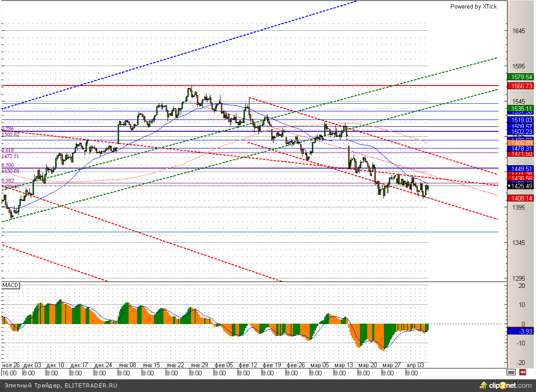Click the янв 29 date on time axis
This screenshot has height=392, width=536.
point(199,365)
